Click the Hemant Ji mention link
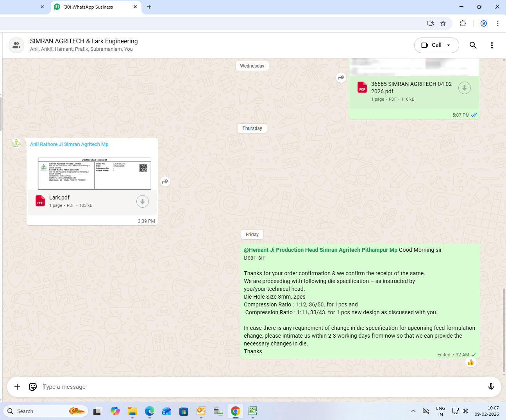 [x=320, y=250]
